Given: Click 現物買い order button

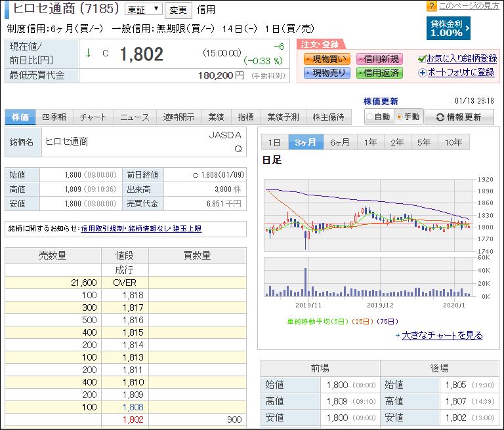Looking at the screenshot, I should point(327,59).
